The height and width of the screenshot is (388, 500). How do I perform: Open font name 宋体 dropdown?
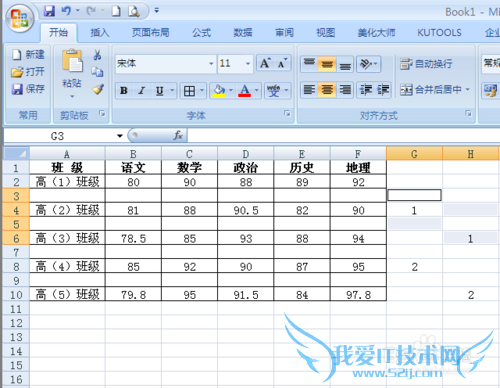click(x=211, y=63)
